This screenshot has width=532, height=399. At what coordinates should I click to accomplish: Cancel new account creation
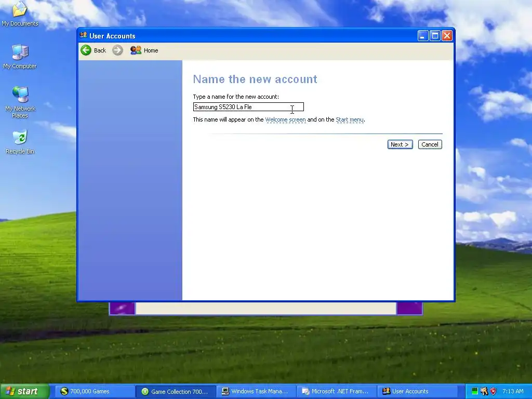click(430, 144)
